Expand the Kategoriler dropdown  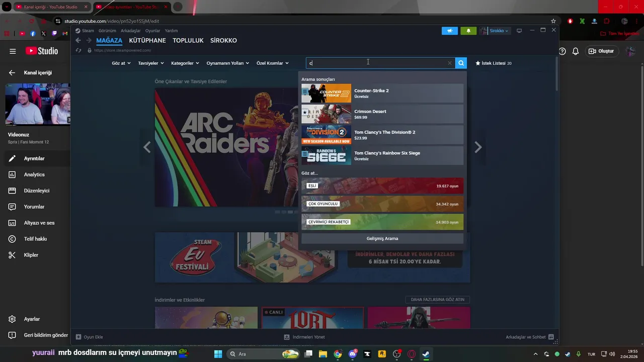point(185,63)
